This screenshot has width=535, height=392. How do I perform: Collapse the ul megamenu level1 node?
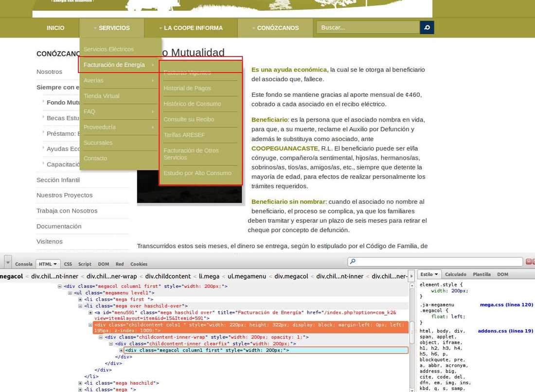click(70, 293)
